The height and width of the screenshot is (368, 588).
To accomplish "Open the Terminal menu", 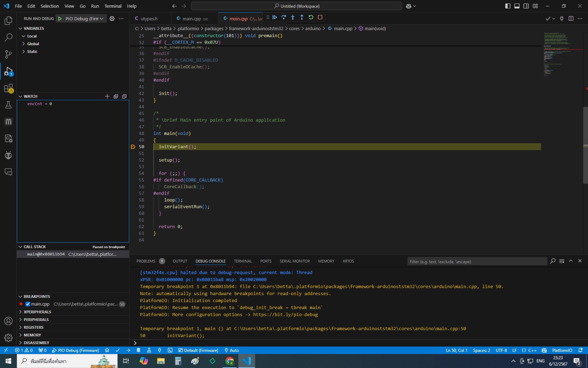I will (113, 6).
